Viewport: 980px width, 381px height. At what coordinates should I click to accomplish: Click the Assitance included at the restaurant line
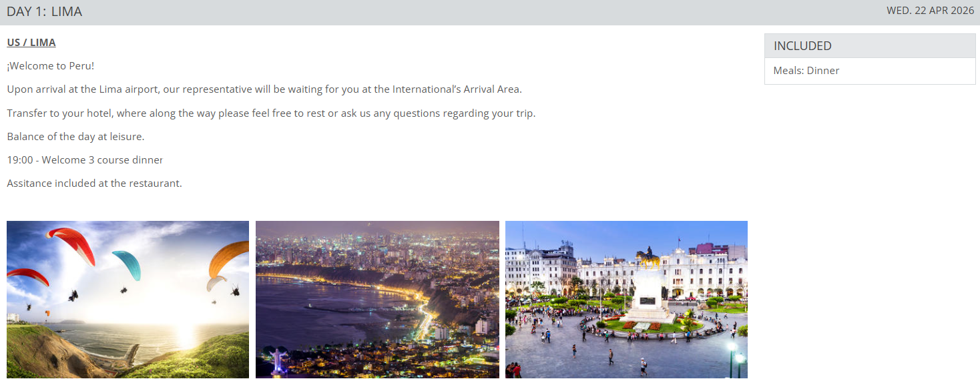coord(94,183)
